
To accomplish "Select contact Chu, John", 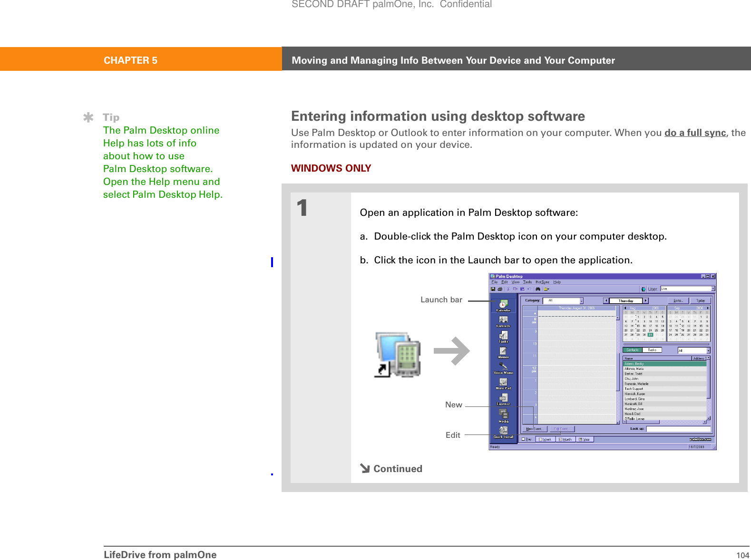I will coord(664,379).
